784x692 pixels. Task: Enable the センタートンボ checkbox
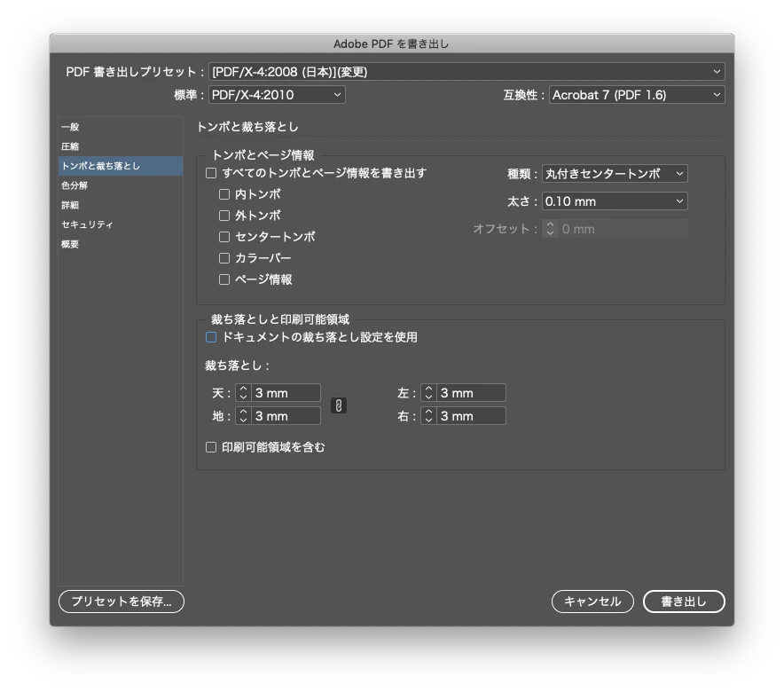pyautogui.click(x=224, y=237)
